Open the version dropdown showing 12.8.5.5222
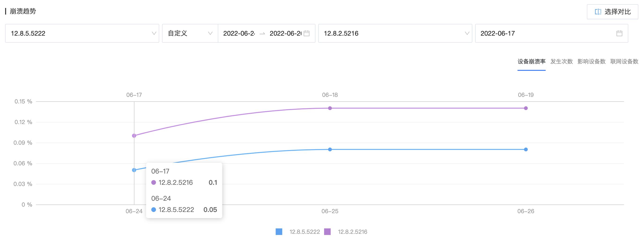Viewport: 644px width, 242px height. tap(82, 33)
